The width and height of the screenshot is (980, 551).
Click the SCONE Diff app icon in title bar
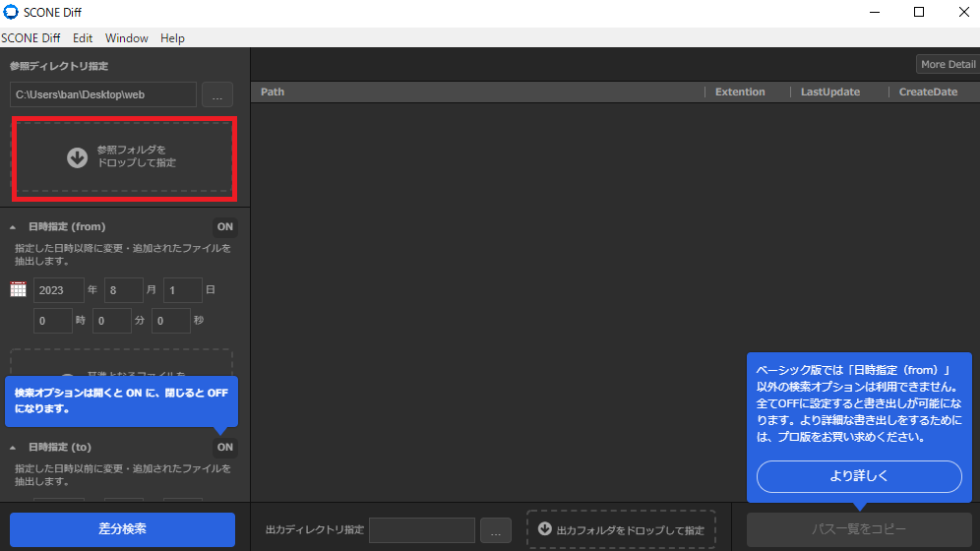click(x=11, y=12)
